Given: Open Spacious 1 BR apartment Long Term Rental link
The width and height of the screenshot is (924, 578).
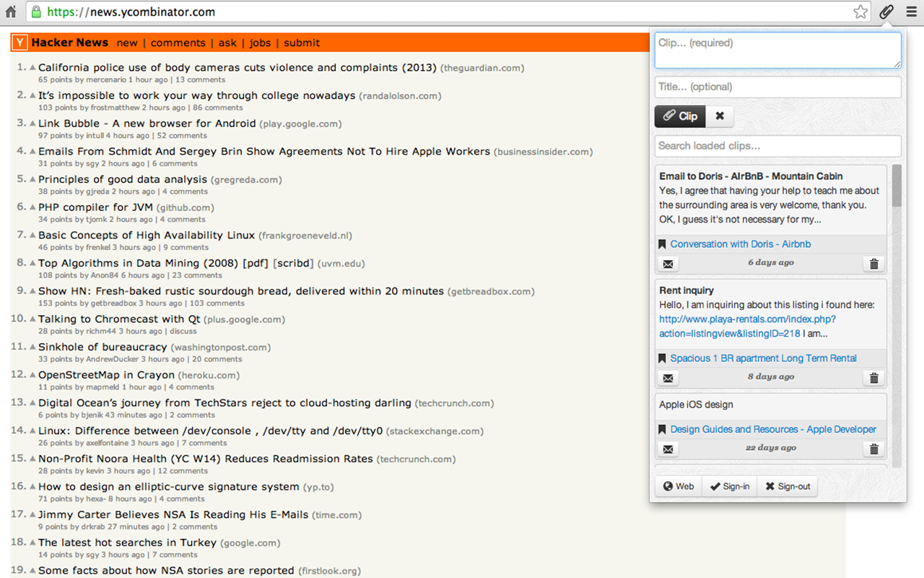Looking at the screenshot, I should coord(764,358).
